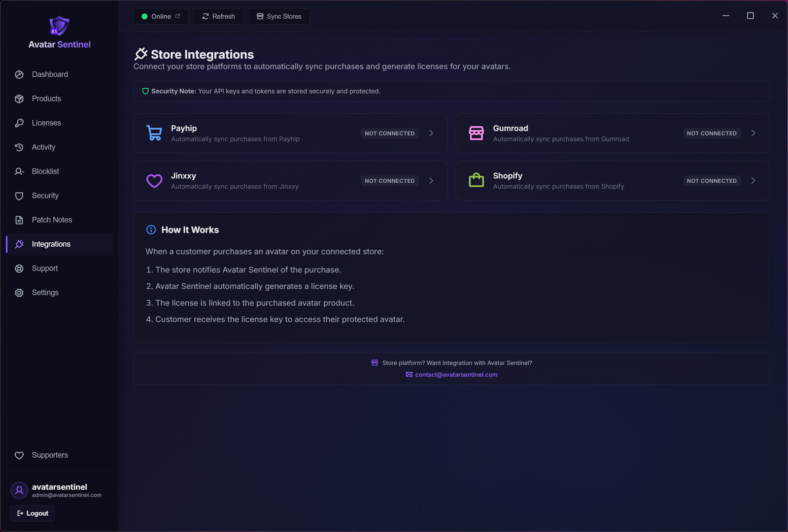Viewport: 788px width, 532px height.
Task: Click the Dashboard gauge icon
Action: point(19,74)
